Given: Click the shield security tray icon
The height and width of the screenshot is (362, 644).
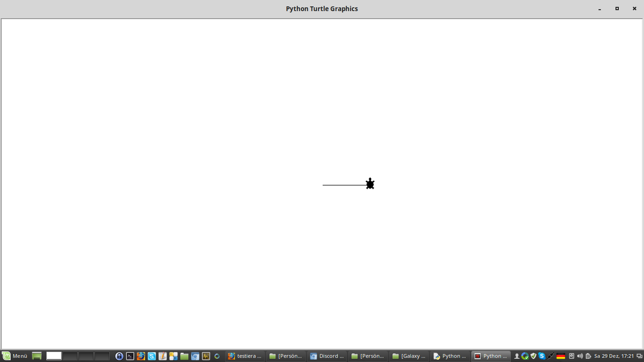Looking at the screenshot, I should (x=533, y=356).
